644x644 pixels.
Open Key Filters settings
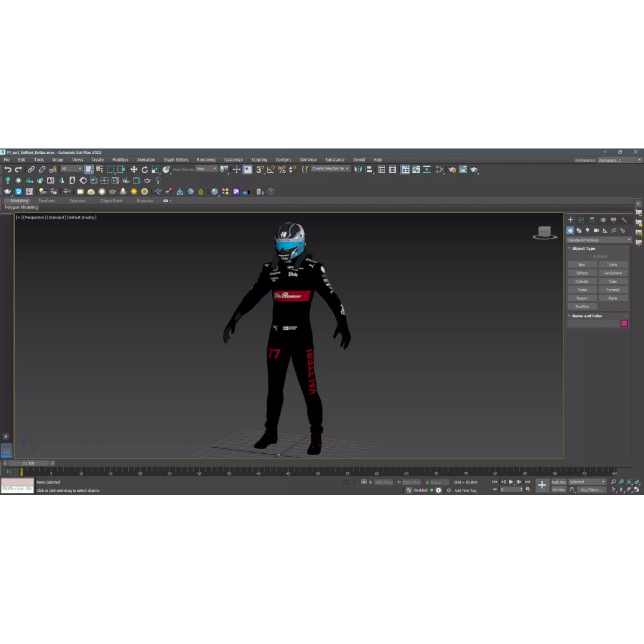(590, 490)
